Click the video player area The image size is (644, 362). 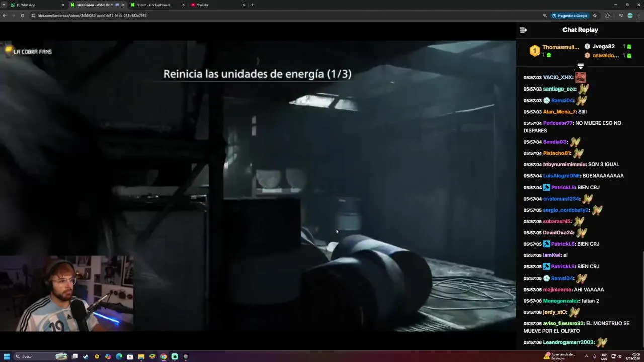258,186
